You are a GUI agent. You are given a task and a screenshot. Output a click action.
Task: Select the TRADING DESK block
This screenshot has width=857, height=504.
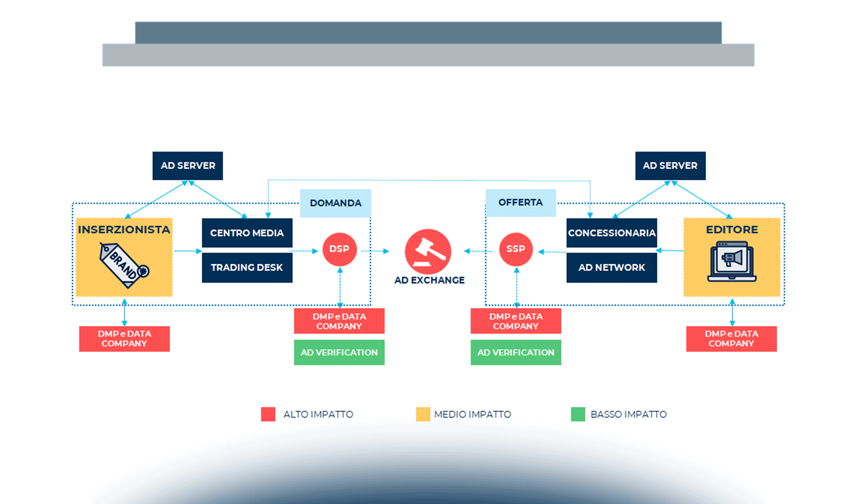coord(247,268)
